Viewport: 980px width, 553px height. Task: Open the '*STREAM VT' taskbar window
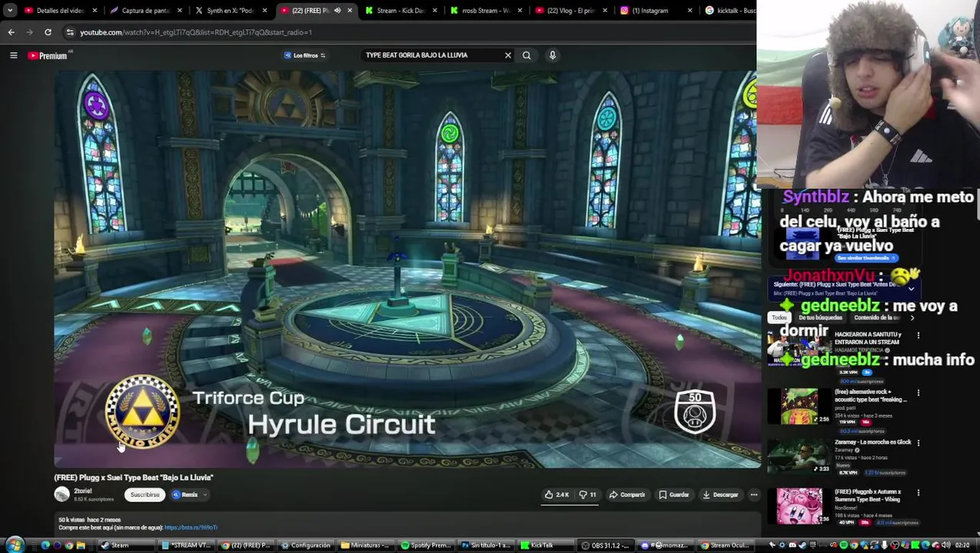(188, 545)
